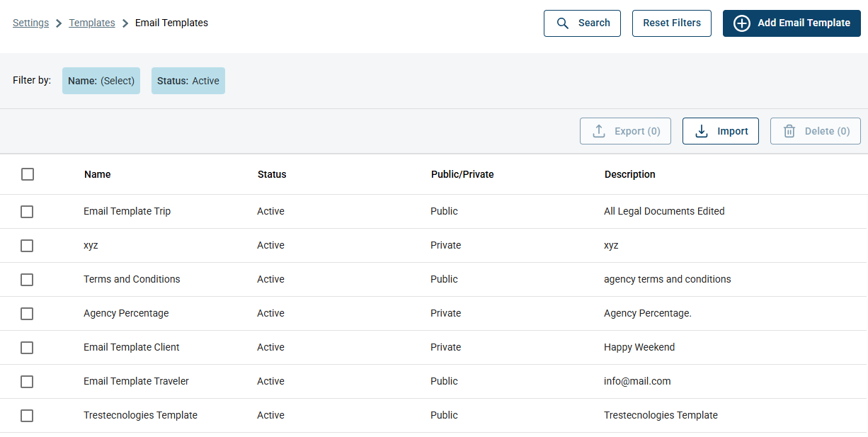Open the Agency Percentage template name
Screen dimensions: 868x437
point(126,313)
